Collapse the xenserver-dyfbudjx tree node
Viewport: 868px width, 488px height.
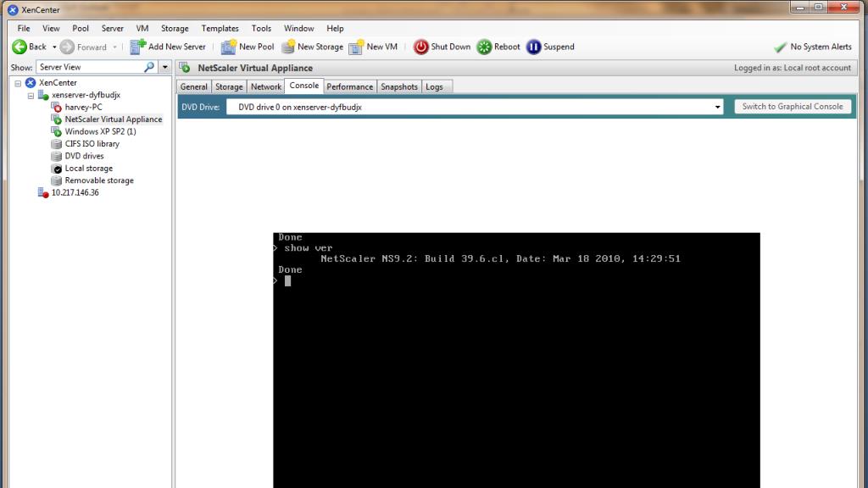(x=31, y=95)
